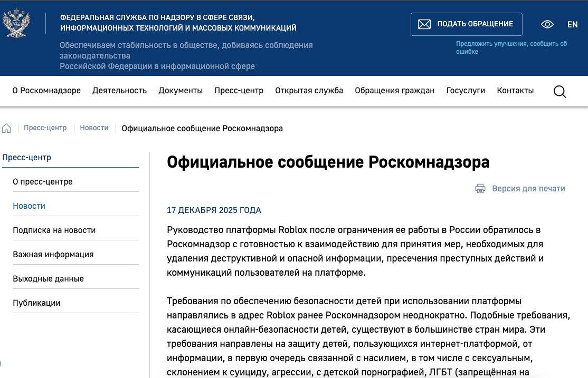The width and height of the screenshot is (588, 378).
Task: Open the Госуслуги menu item
Action: point(466,91)
